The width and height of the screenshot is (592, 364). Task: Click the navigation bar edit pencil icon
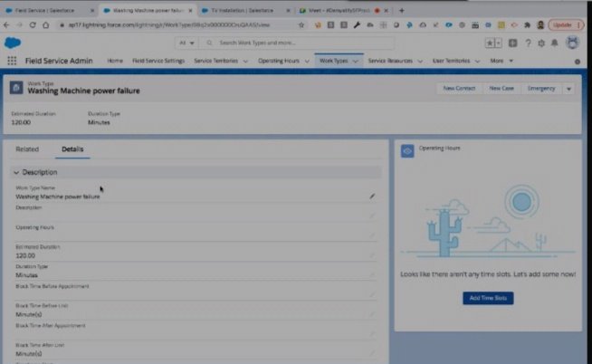click(x=578, y=62)
